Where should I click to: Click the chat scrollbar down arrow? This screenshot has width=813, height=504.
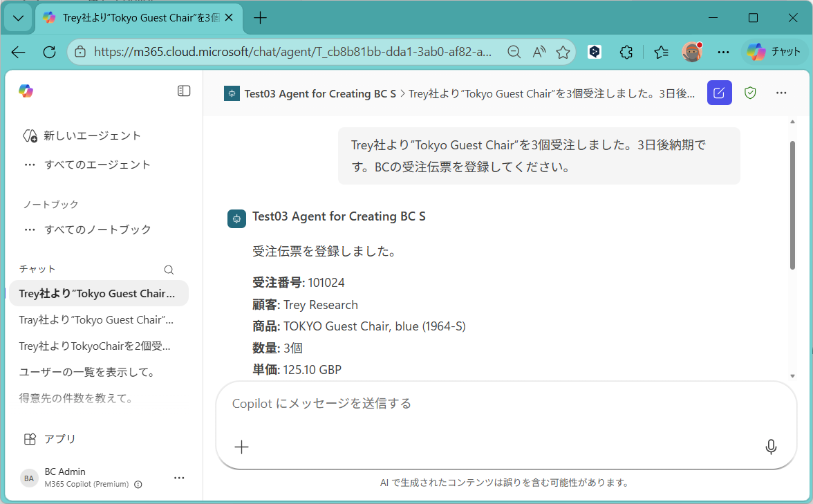point(792,376)
